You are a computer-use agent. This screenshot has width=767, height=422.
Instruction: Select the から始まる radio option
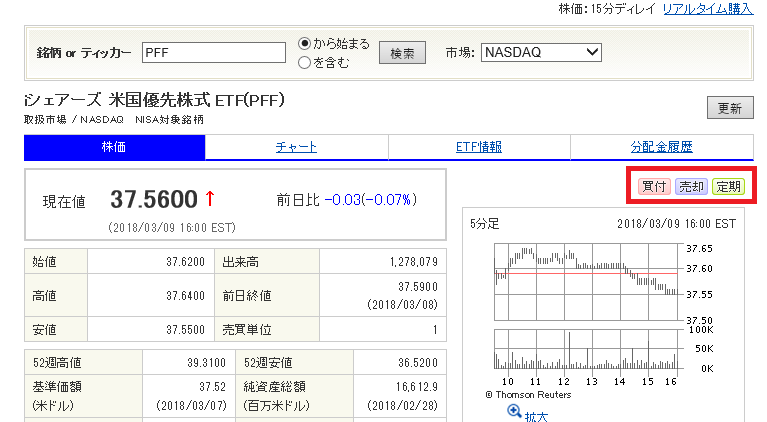[x=304, y=44]
